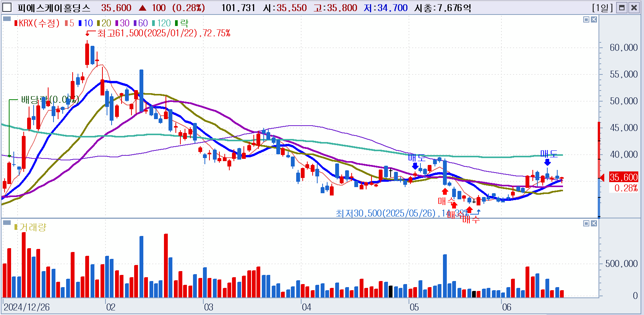644x315 pixels.
Task: Click the 50,000 price axis label
Action: click(x=624, y=101)
